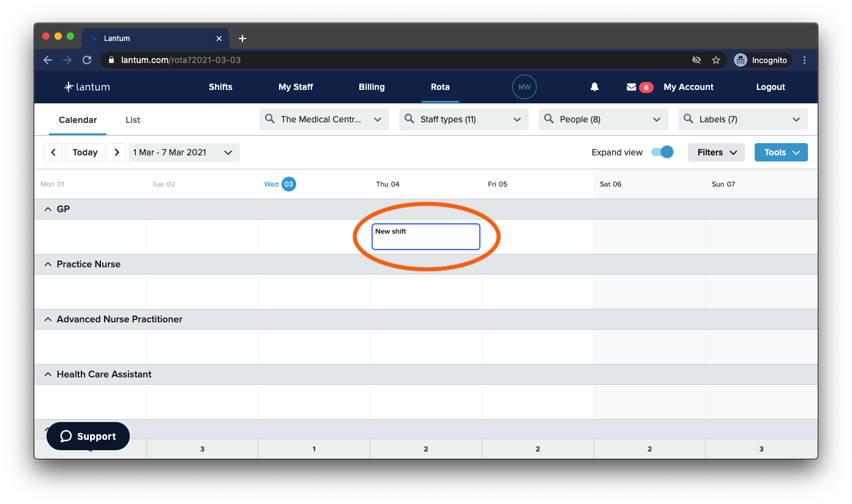Click the browser forward arrow

(67, 60)
